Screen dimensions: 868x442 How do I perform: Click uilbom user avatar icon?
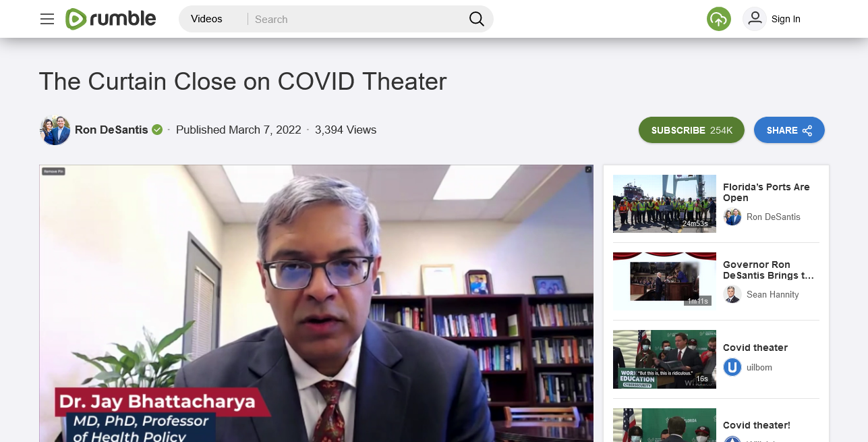coord(732,367)
